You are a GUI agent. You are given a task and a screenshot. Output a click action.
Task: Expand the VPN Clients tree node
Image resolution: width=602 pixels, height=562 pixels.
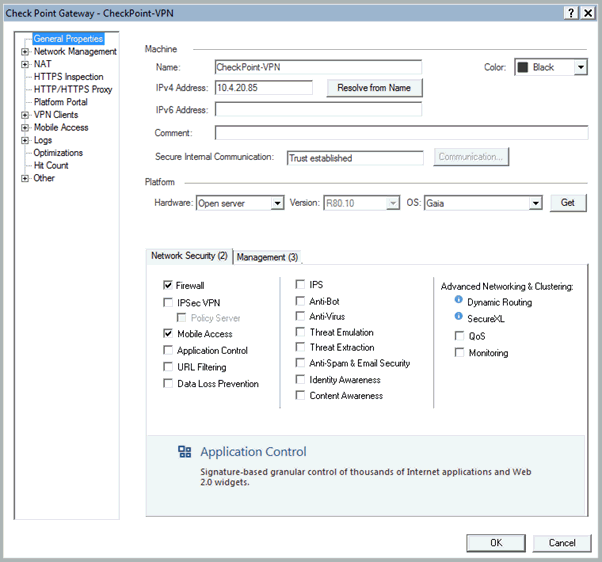[25, 115]
